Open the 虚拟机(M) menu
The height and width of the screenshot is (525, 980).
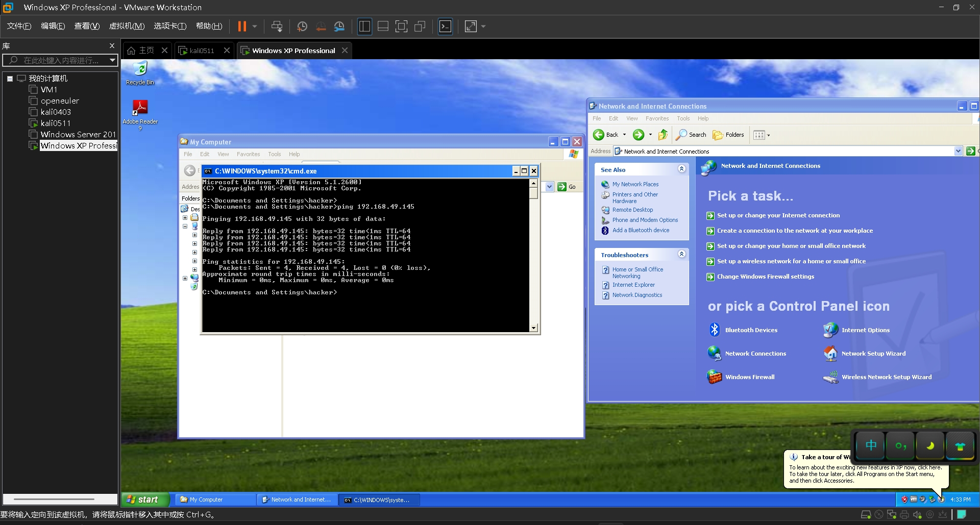[x=127, y=26]
